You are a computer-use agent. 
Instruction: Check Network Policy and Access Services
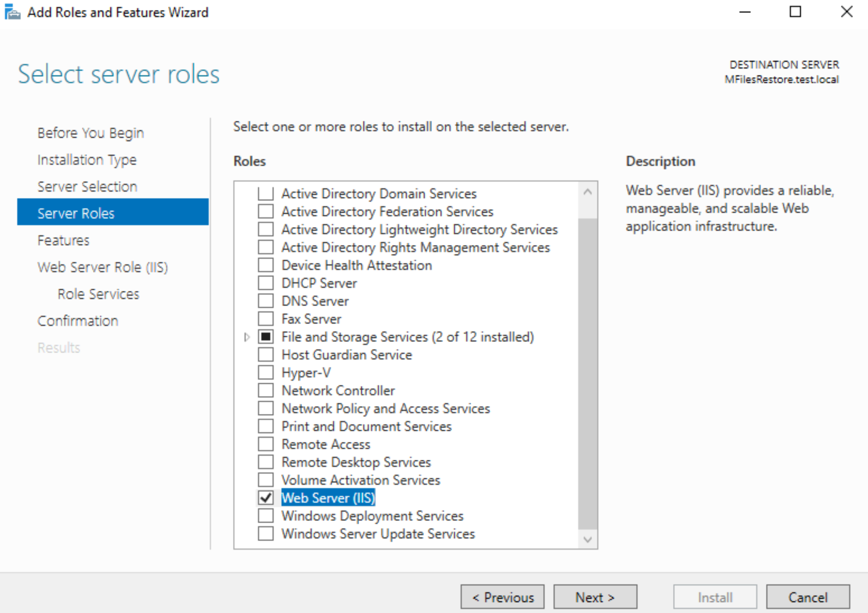click(265, 409)
